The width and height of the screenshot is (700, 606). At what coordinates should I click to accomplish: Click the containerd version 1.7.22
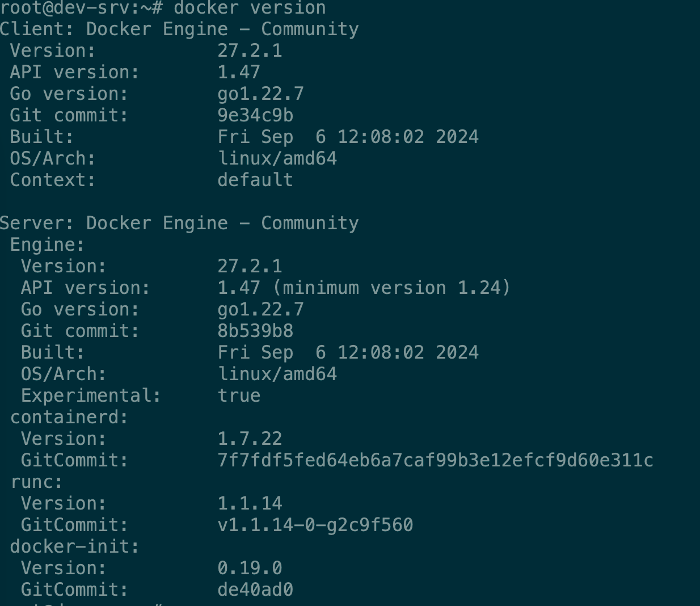click(250, 439)
